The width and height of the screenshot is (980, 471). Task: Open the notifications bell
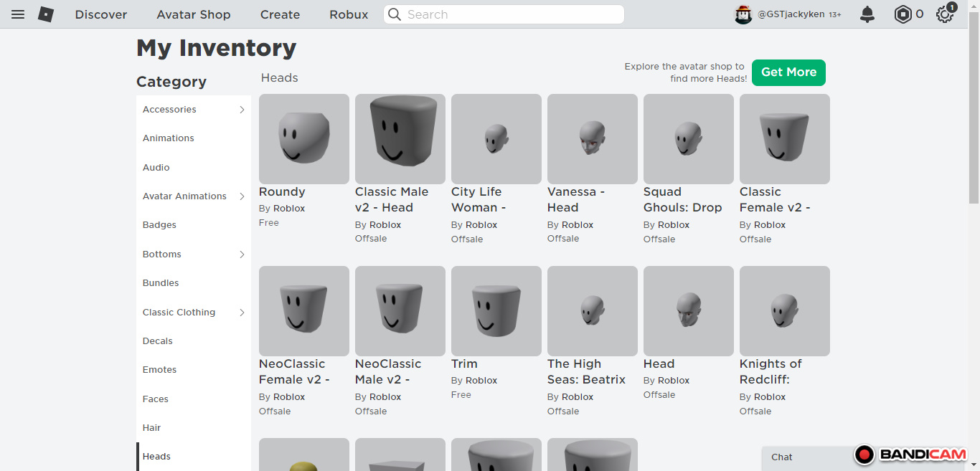pos(867,14)
